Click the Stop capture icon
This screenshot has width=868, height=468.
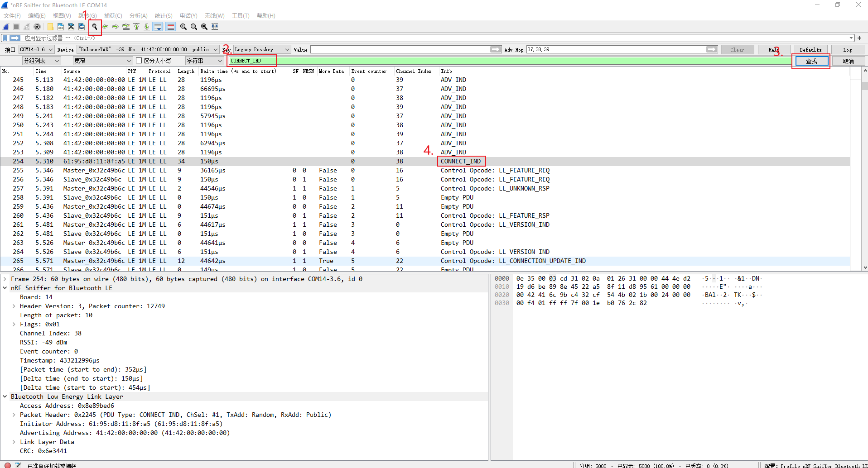[x=16, y=27]
